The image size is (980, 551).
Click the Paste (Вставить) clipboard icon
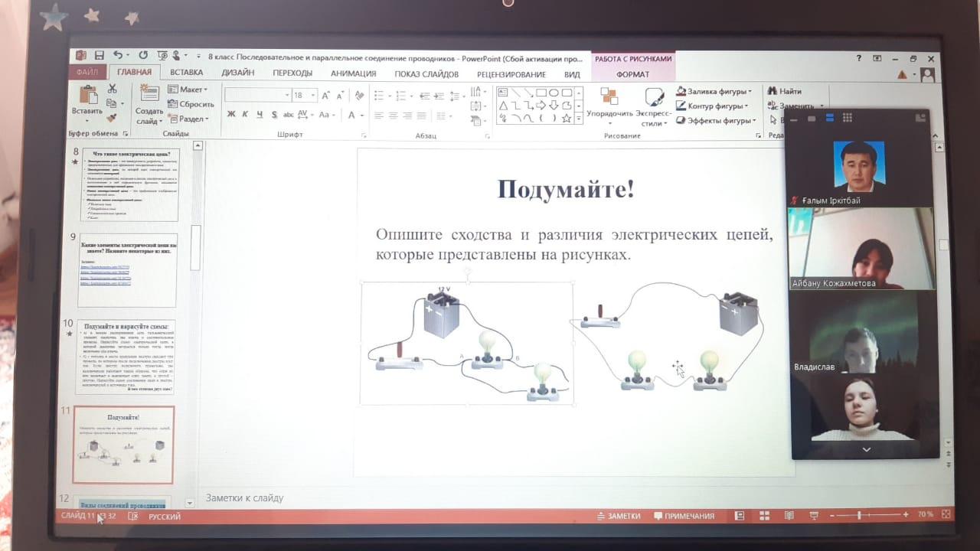[87, 99]
